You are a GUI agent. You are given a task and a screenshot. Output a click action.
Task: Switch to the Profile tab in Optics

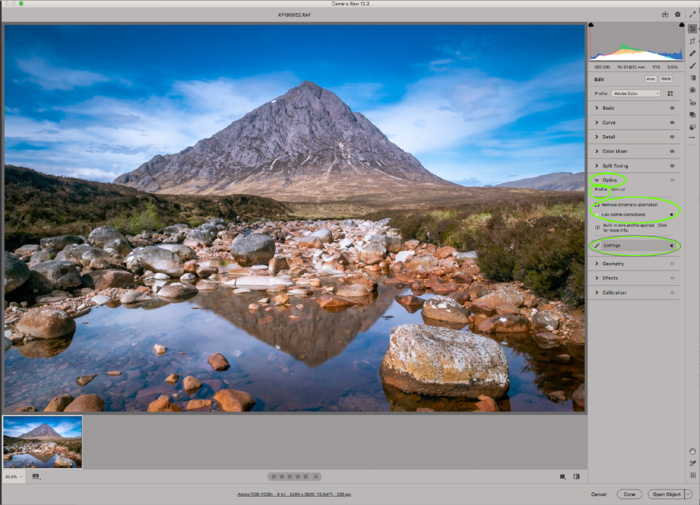pyautogui.click(x=600, y=189)
